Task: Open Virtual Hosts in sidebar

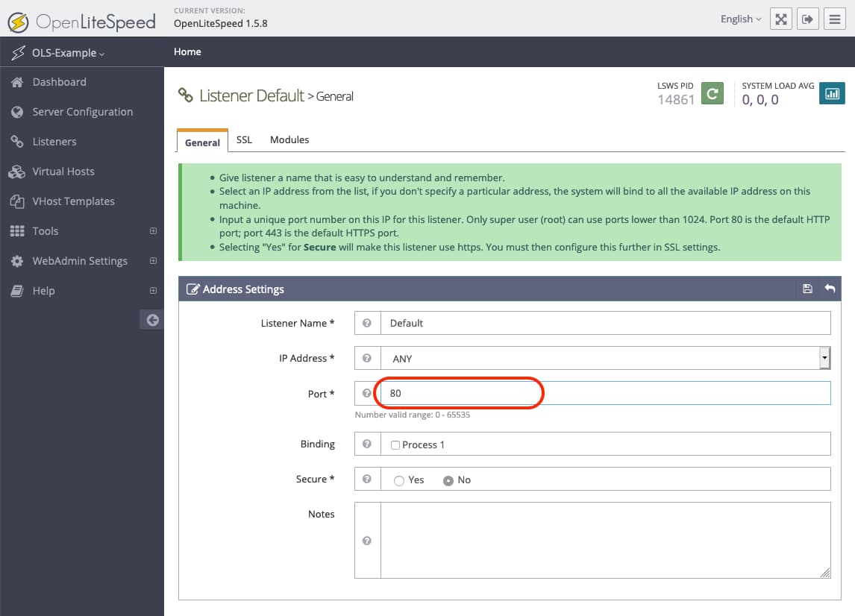Action: (63, 172)
